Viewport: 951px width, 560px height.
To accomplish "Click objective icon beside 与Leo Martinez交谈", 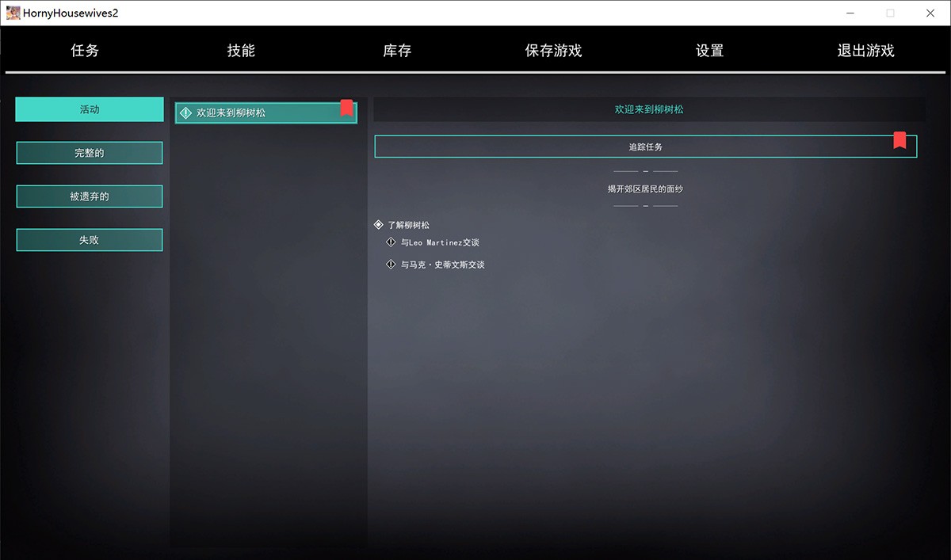I will click(x=391, y=242).
